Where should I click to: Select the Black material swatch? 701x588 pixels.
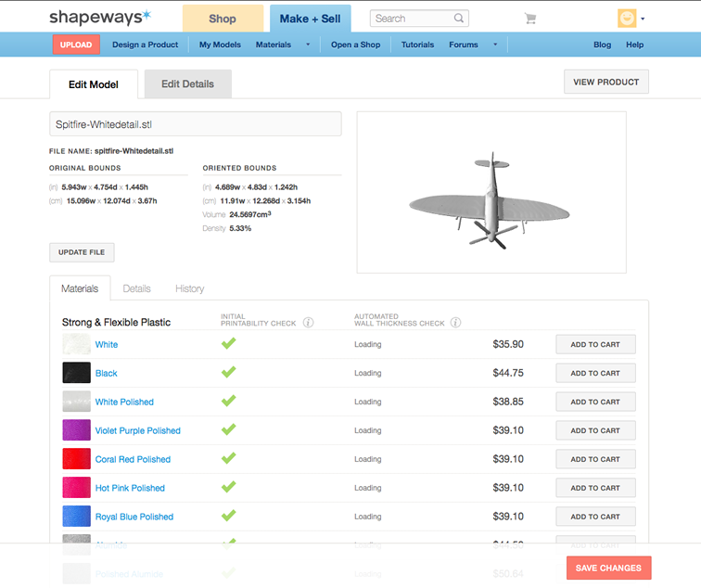point(76,373)
